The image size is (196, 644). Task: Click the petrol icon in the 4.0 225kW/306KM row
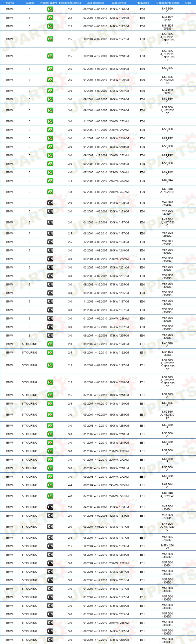click(x=50, y=172)
